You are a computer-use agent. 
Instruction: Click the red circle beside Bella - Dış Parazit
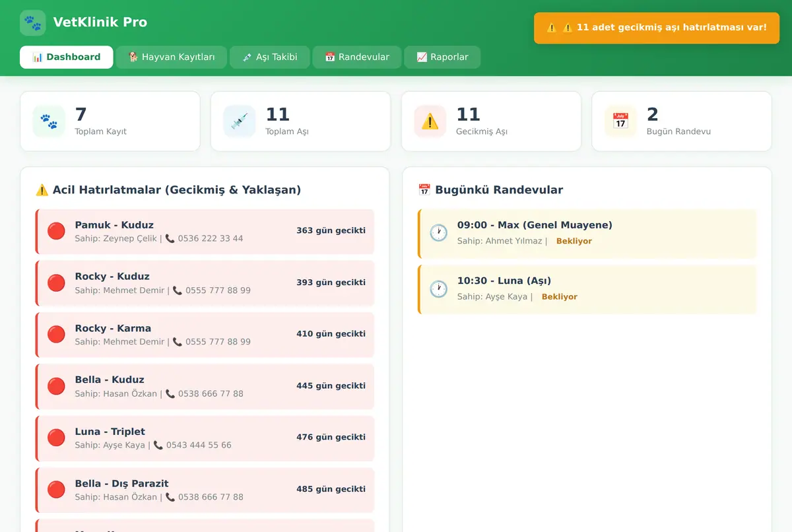pyautogui.click(x=56, y=489)
